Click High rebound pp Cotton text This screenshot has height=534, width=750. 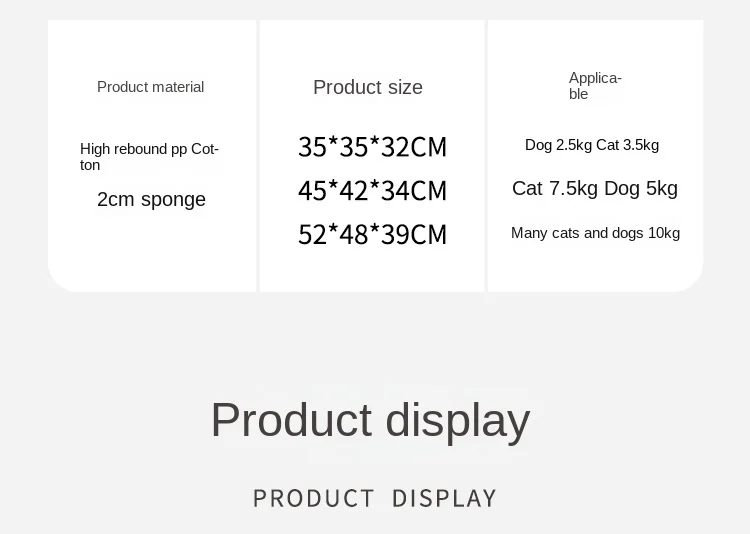(149, 157)
